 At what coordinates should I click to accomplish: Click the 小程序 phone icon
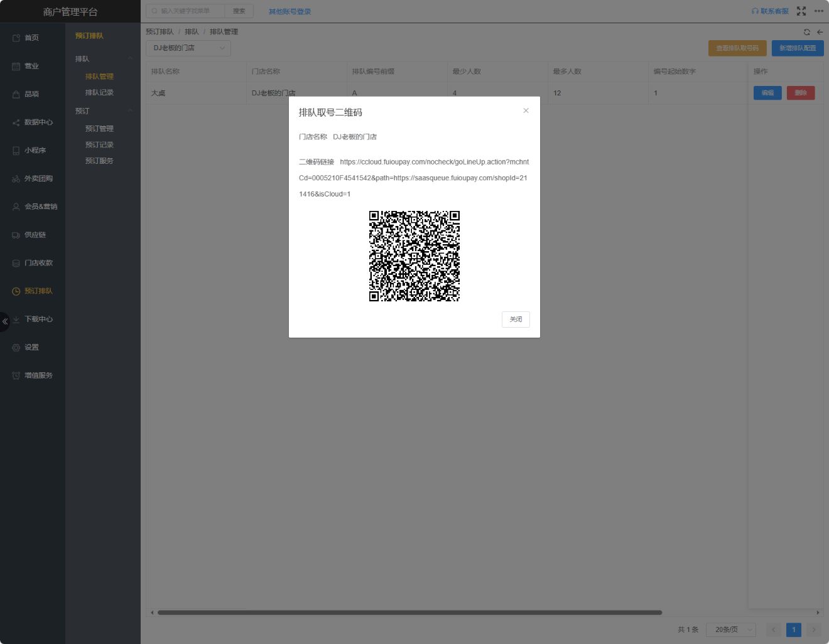[x=16, y=151]
